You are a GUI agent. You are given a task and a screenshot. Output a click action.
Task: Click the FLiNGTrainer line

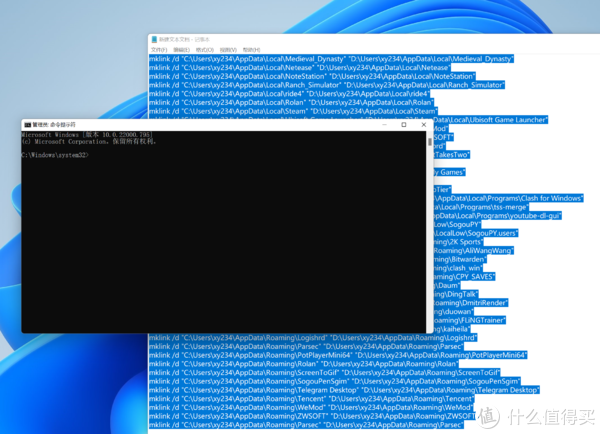pos(470,320)
